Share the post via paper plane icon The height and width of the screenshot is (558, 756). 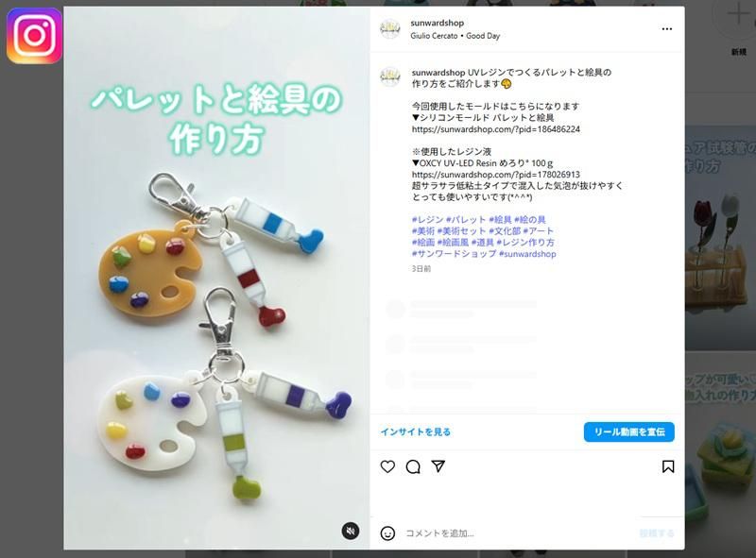point(438,466)
